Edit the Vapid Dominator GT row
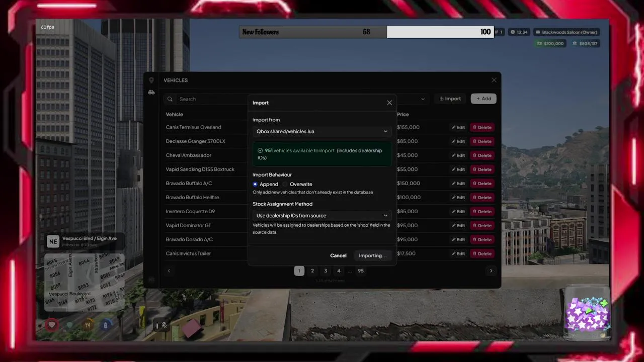 coord(458,226)
